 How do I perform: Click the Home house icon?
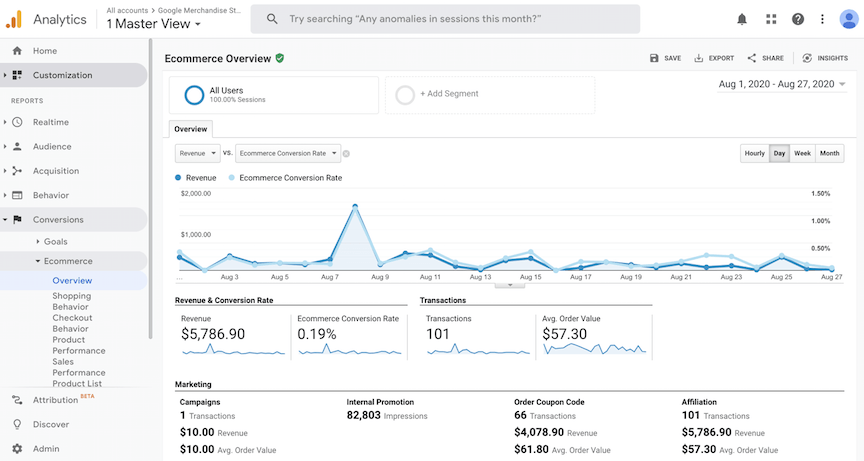tap(17, 51)
